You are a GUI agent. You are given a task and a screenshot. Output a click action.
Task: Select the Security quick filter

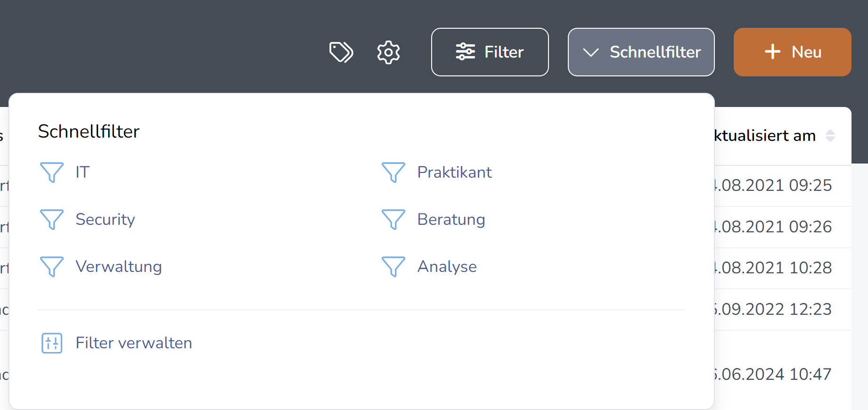(106, 220)
